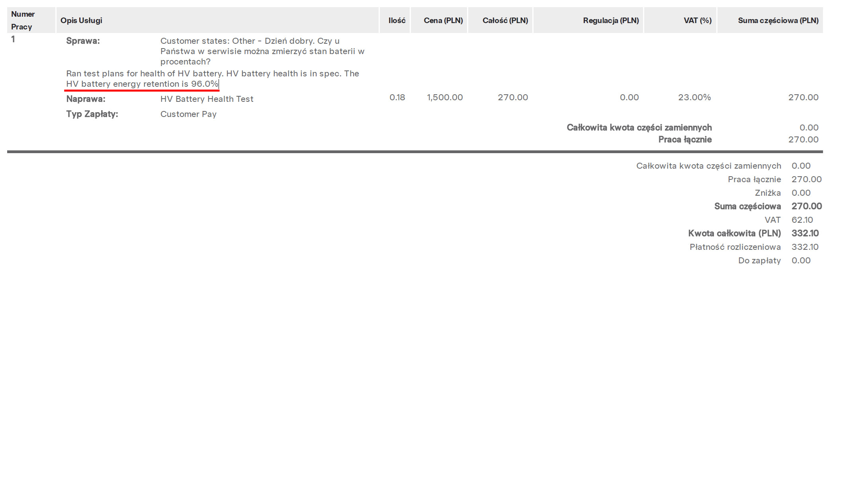Click the Opis Usługi column header
The image size is (854, 504).
[x=81, y=20]
